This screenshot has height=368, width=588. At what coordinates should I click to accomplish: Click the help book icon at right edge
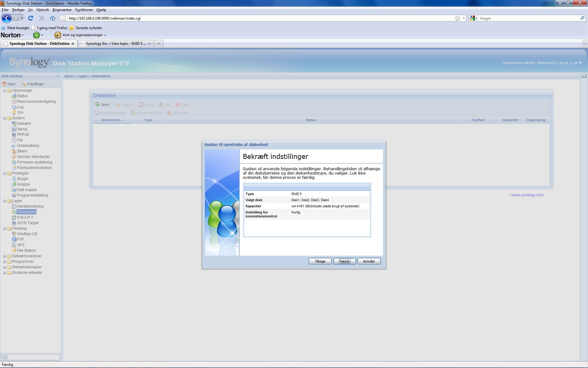click(584, 76)
